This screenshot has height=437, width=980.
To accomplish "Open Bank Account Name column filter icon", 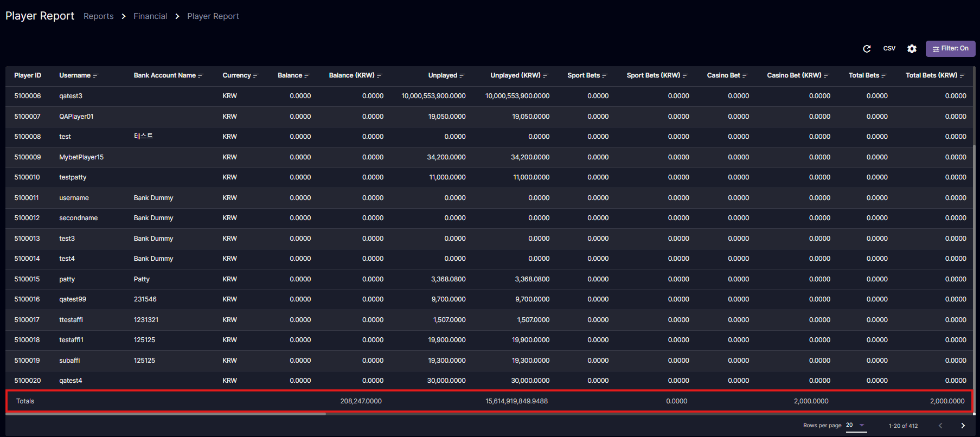I will [201, 75].
